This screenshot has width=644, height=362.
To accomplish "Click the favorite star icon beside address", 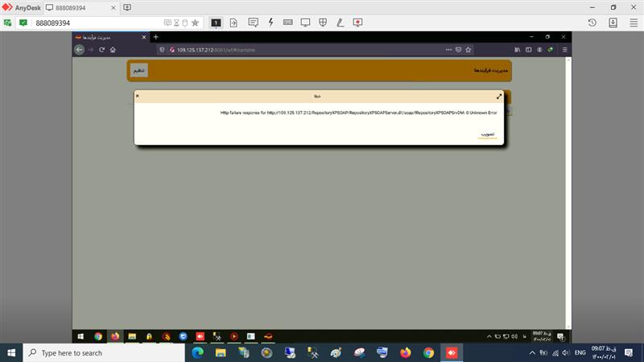I will click(195, 23).
